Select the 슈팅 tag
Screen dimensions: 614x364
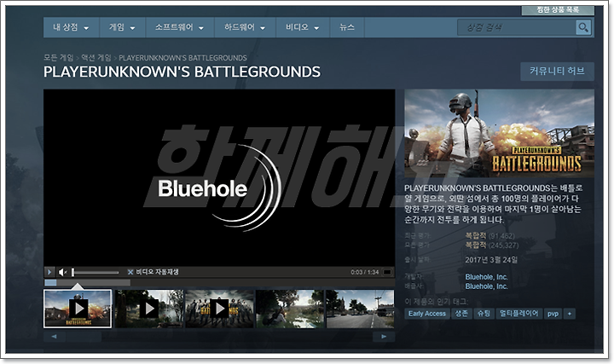pos(484,314)
